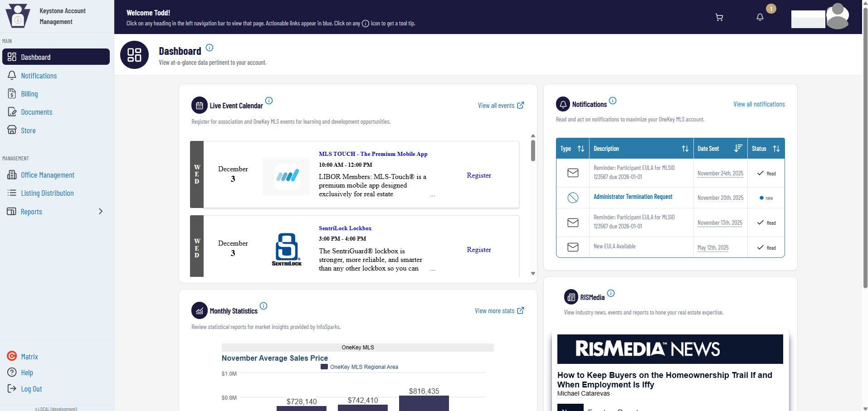Click the 'new' status of Termination Request

tap(766, 198)
